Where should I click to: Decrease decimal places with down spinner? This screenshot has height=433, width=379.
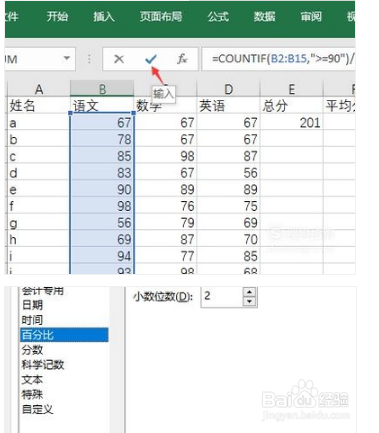pyautogui.click(x=249, y=301)
